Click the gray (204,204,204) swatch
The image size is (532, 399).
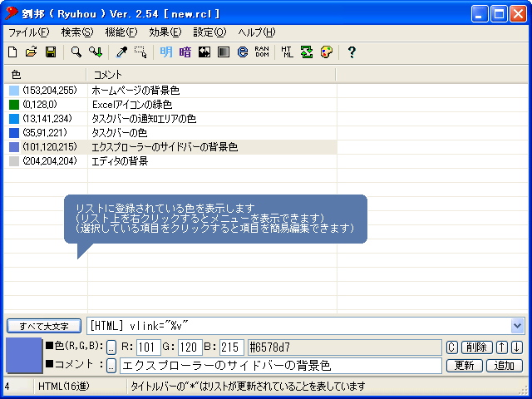click(x=14, y=161)
